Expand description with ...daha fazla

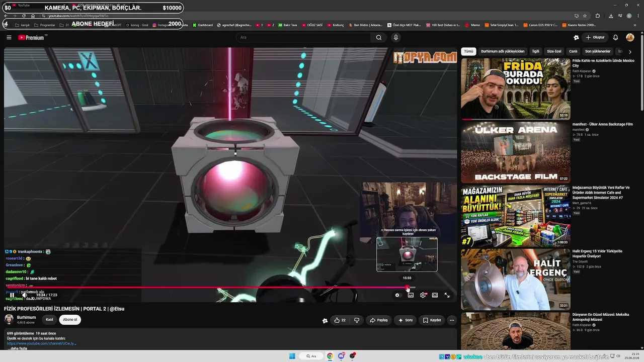pyautogui.click(x=18, y=348)
